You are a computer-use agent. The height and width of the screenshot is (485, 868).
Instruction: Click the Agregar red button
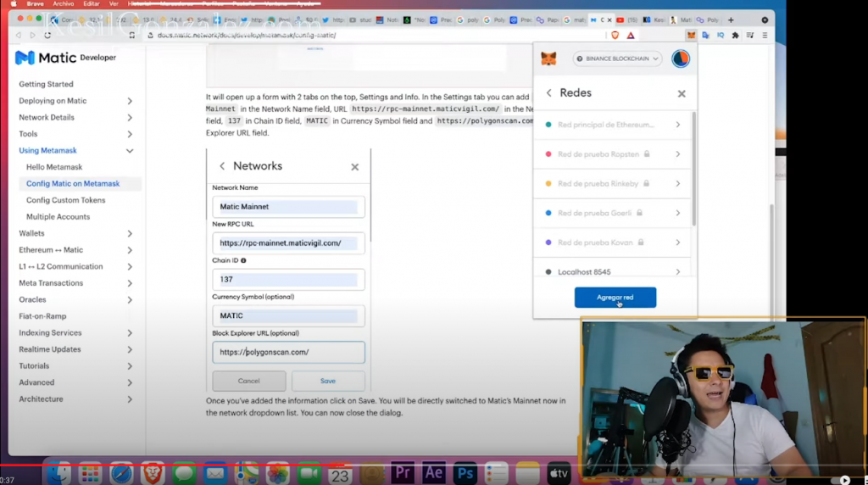[615, 298]
